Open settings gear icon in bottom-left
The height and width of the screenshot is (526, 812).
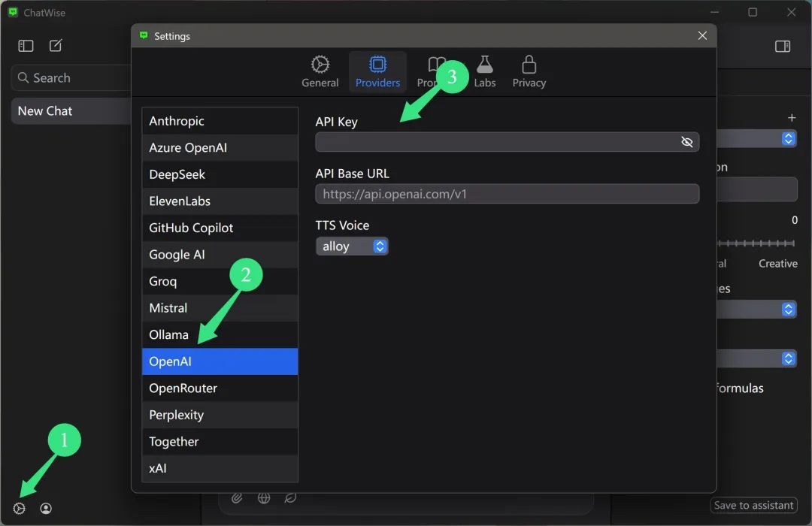coord(19,509)
